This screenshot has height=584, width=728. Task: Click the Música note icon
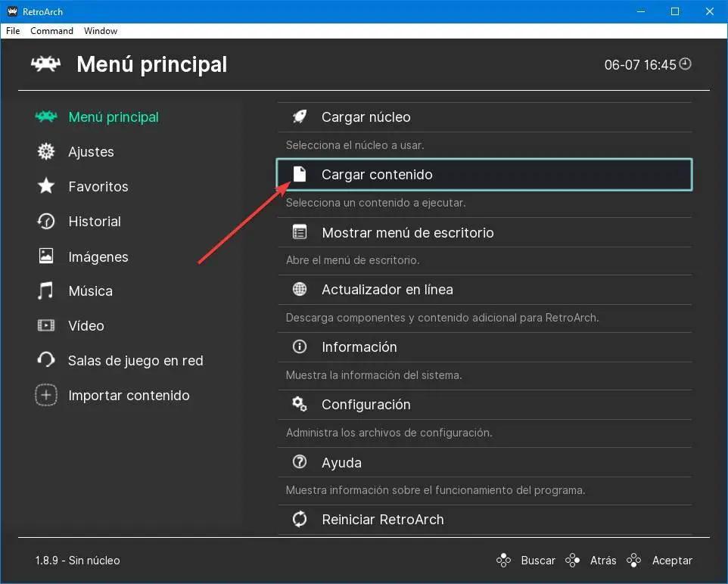pos(45,290)
